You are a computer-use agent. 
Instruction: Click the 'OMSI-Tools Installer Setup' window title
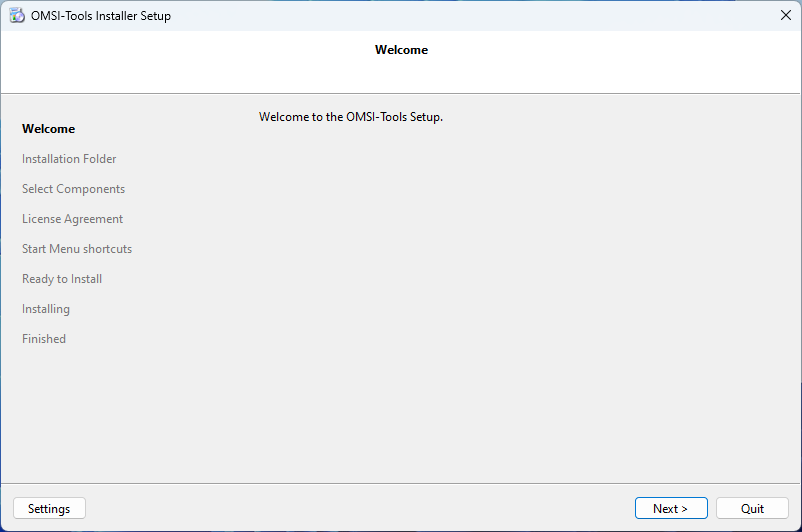click(x=101, y=16)
